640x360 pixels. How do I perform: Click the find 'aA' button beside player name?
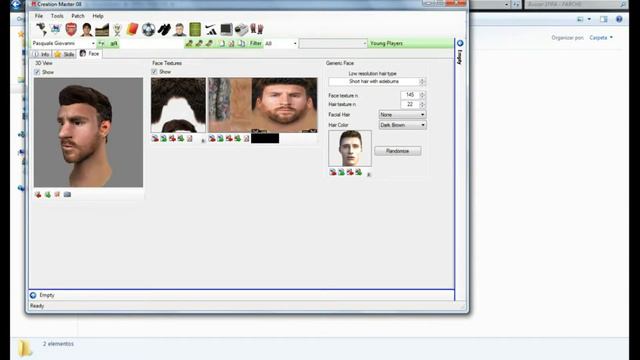click(114, 43)
